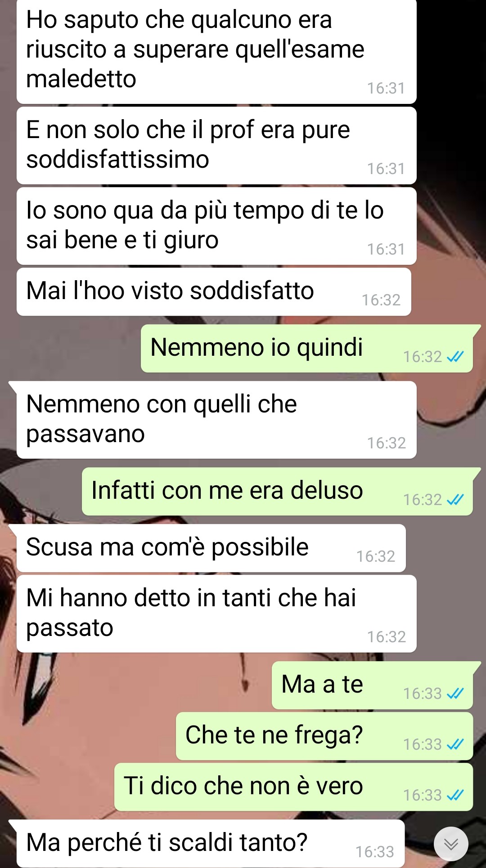Screen dimensions: 486x868
Task: Tap read receipt ticks on 'Nemmeno io quindi'
Action: pos(455,357)
